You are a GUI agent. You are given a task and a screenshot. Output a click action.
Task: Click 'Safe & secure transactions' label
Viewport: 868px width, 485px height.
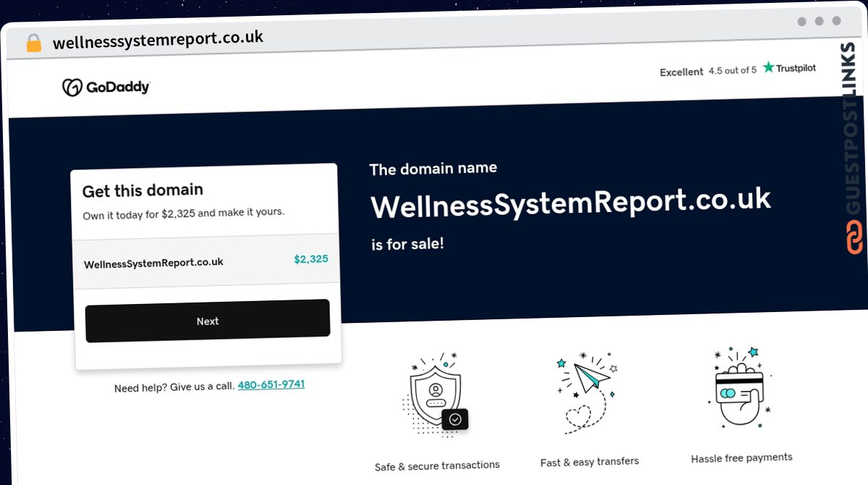click(x=438, y=465)
